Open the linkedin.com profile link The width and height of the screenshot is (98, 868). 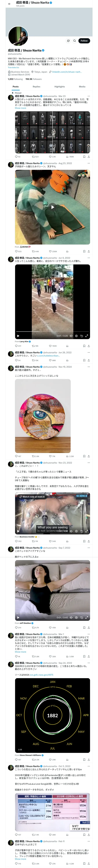coord(67,72)
